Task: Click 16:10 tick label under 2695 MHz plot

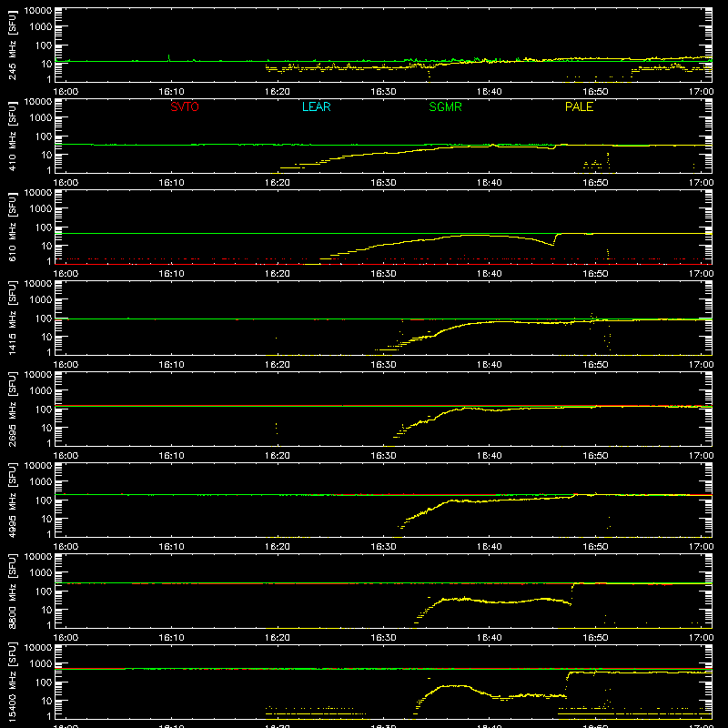Action: tap(171, 456)
